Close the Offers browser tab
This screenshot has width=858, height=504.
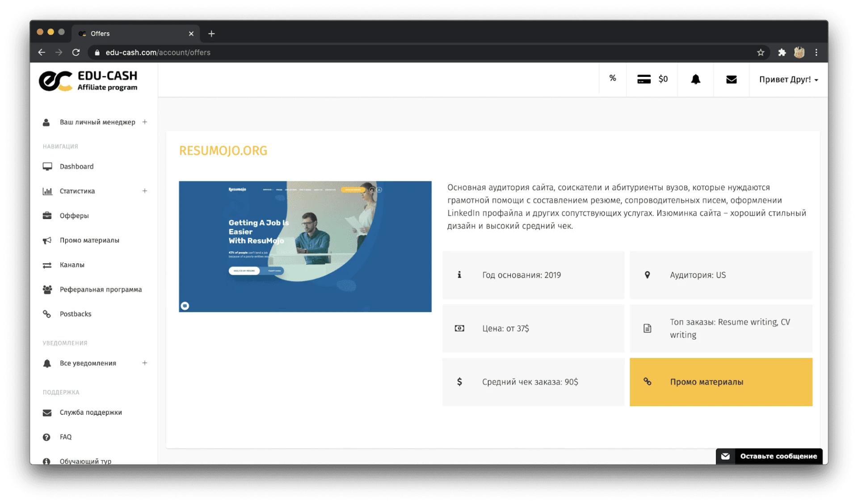191,34
